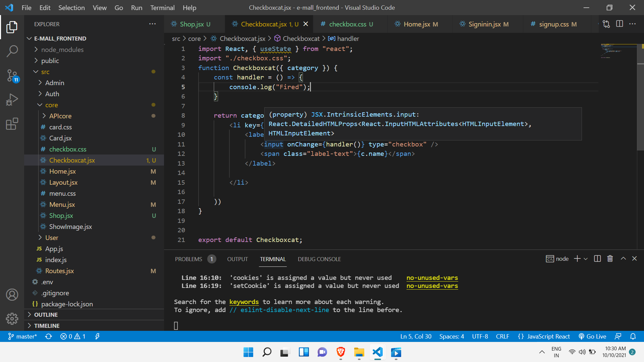Open the Search view in activity bar
Viewport: 644px width, 362px height.
[x=12, y=51]
